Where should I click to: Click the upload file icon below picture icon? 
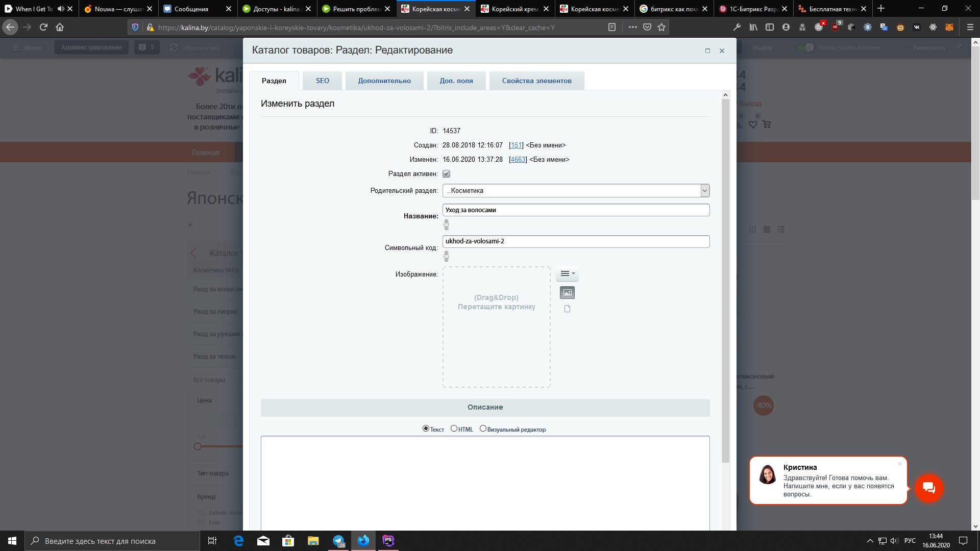point(567,309)
